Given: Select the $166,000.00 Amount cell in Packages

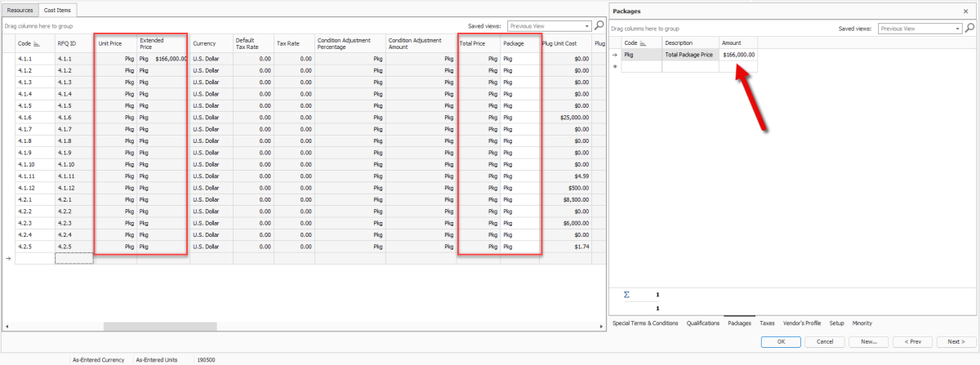Looking at the screenshot, I should [738, 55].
